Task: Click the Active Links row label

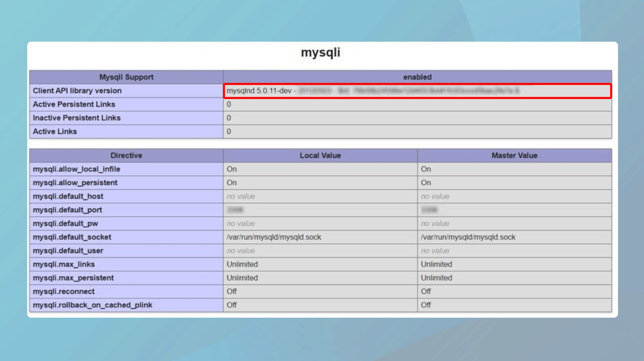Action: pos(55,131)
